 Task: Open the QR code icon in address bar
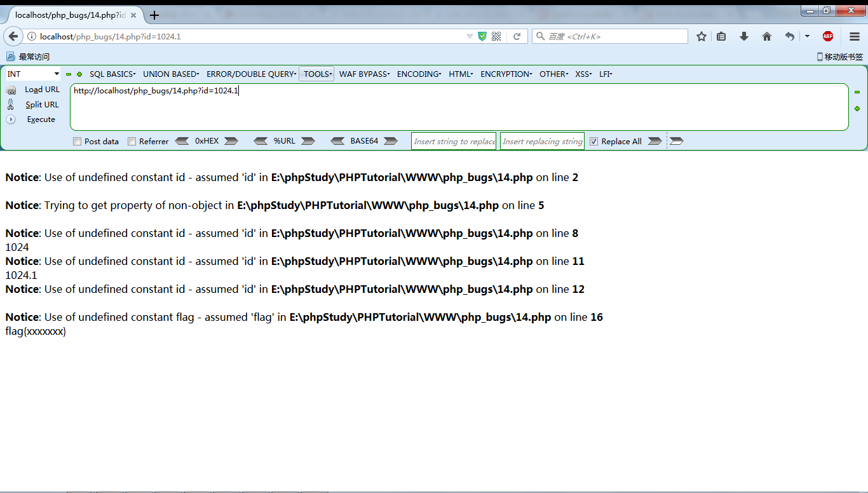[x=496, y=36]
